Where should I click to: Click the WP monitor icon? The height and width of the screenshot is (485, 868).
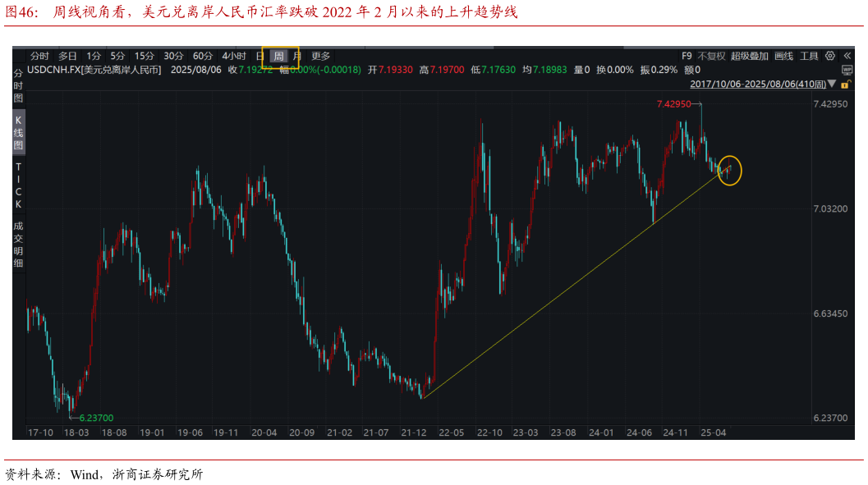847,71
